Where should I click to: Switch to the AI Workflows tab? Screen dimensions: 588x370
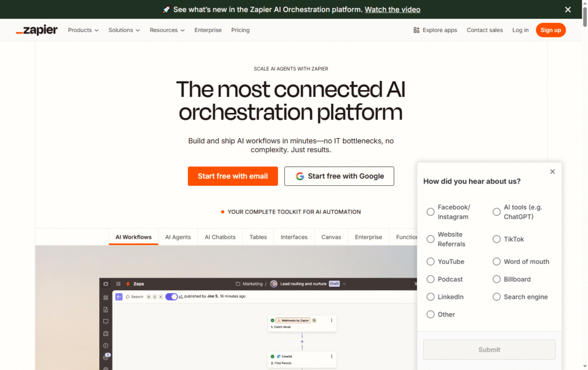coord(133,237)
